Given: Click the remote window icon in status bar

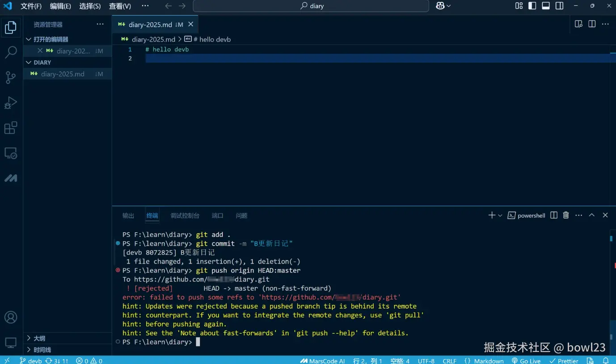Looking at the screenshot, I should pos(6,360).
